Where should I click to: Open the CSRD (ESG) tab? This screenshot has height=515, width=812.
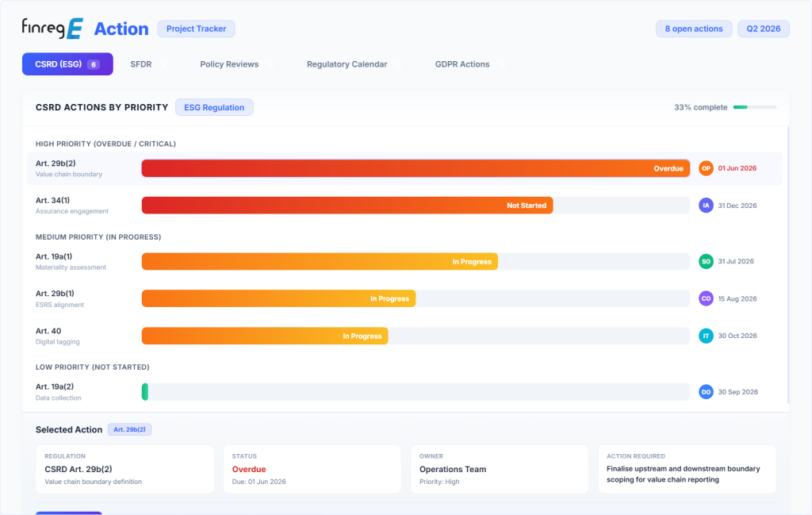point(67,64)
